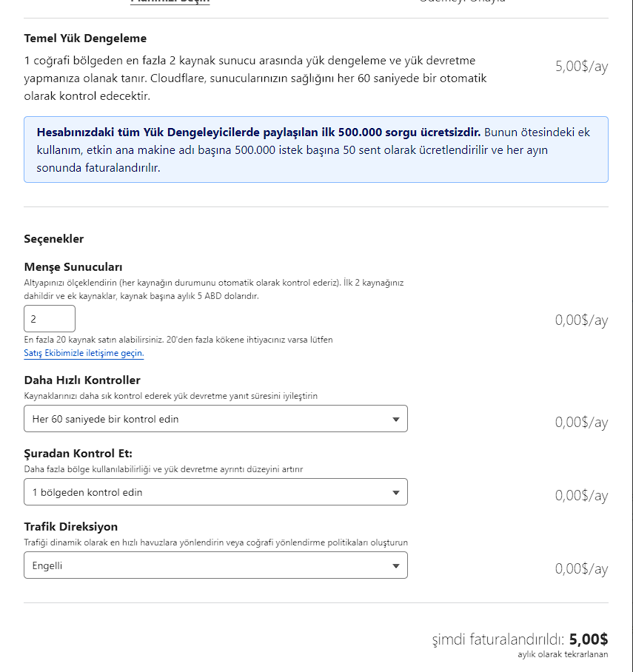This screenshot has height=672, width=633.
Task: Click the 'Daha Hızlı Kontroller' heading label
Action: point(82,380)
